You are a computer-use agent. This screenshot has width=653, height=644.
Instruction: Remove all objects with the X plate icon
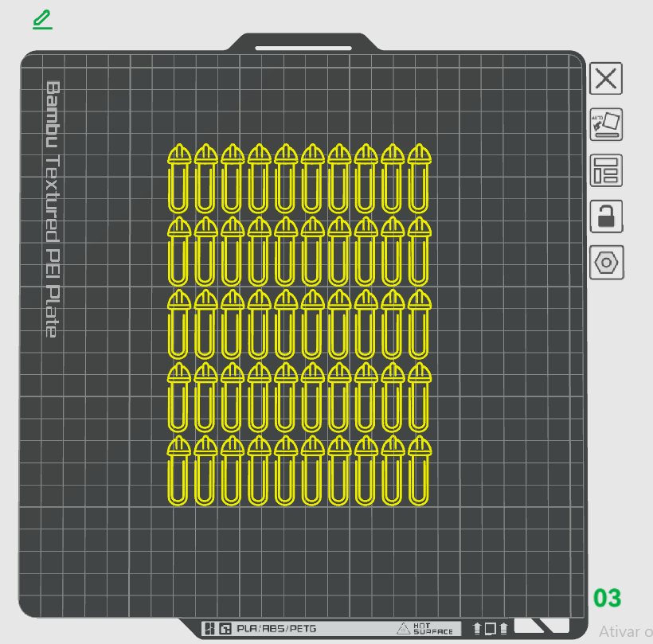[x=606, y=79]
